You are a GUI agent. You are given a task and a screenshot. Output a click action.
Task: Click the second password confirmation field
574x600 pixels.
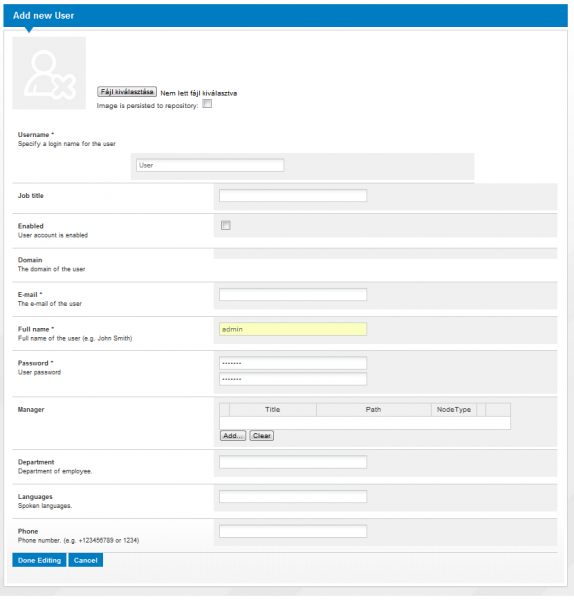pos(293,379)
